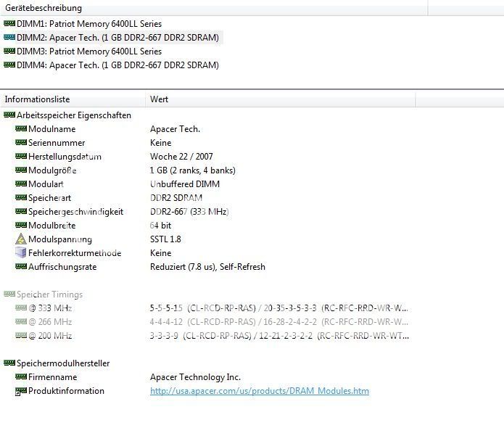Select DIMM2: Apacer Tech. row

(x=117, y=38)
